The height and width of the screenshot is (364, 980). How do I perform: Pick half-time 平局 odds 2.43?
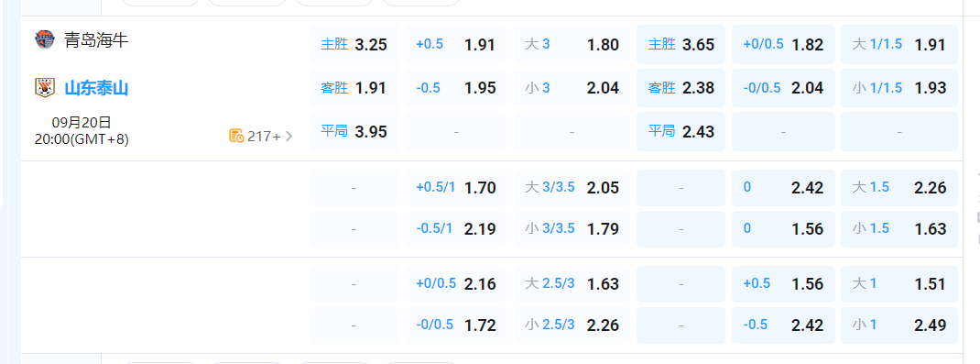[681, 131]
